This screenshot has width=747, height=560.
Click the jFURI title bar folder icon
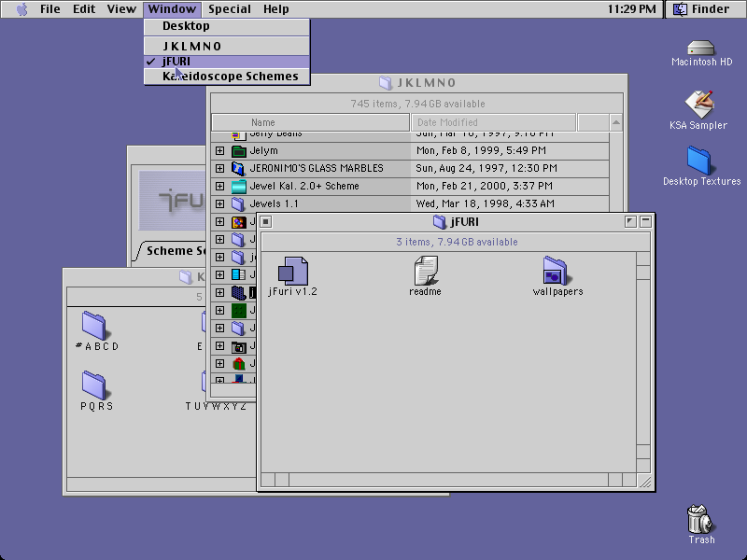click(x=439, y=222)
